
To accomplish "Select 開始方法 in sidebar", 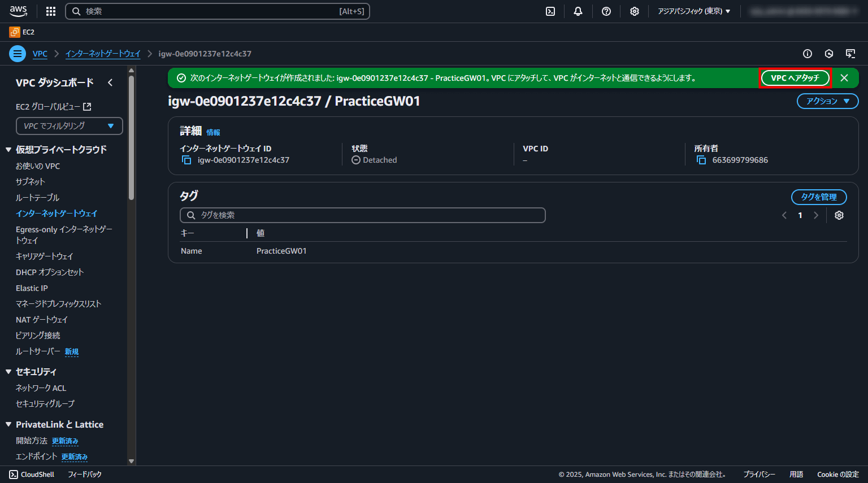I will 32,441.
